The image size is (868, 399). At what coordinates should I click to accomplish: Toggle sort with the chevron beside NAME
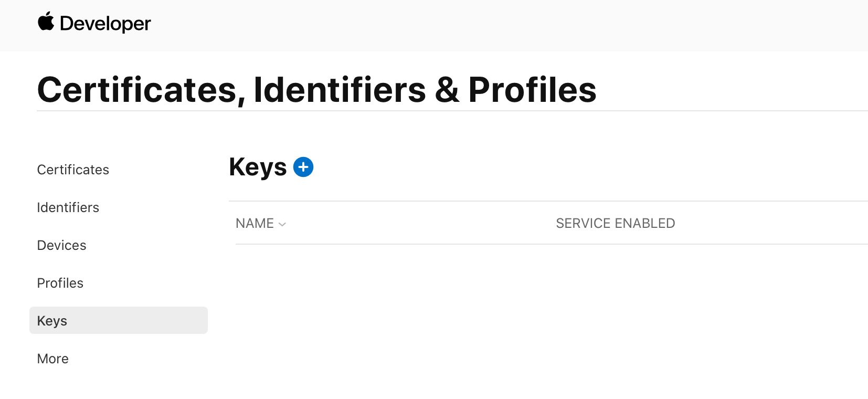pyautogui.click(x=282, y=224)
